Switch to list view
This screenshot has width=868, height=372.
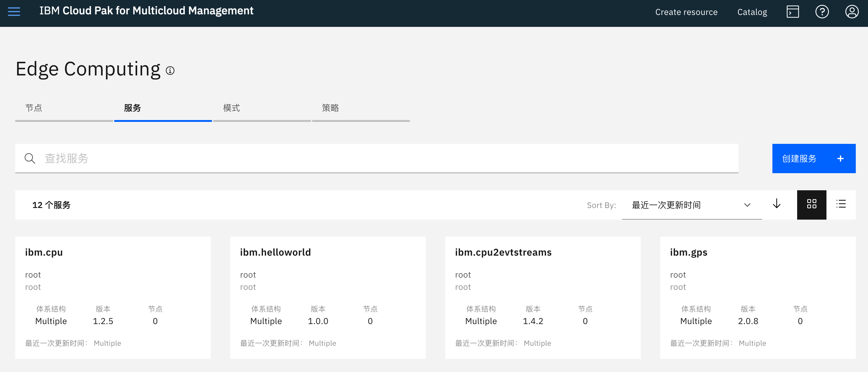point(841,204)
